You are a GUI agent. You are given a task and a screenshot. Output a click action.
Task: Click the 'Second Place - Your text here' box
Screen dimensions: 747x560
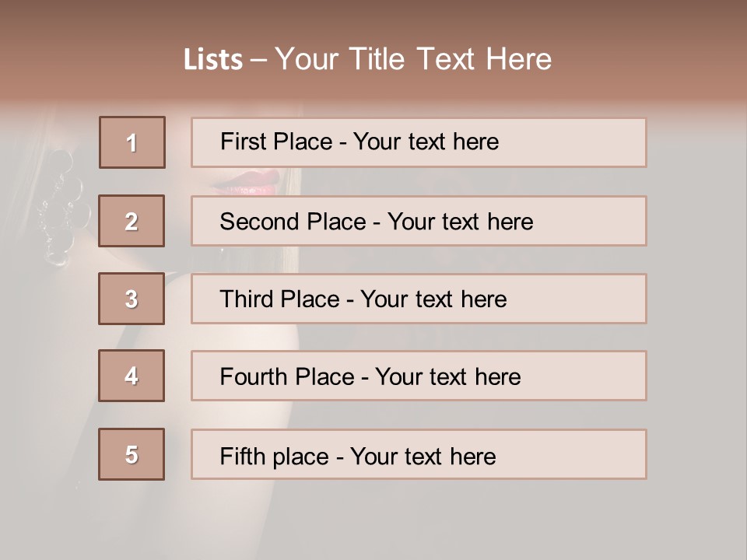tap(419, 221)
